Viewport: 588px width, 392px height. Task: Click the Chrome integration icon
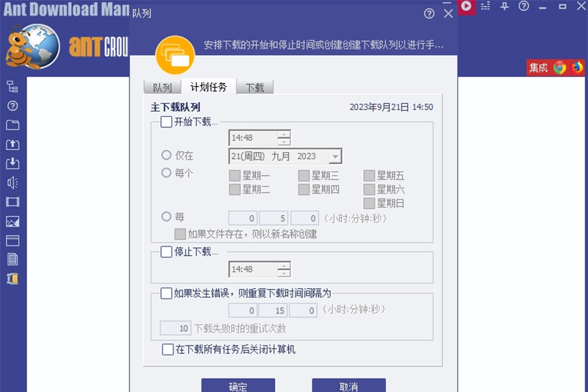559,68
